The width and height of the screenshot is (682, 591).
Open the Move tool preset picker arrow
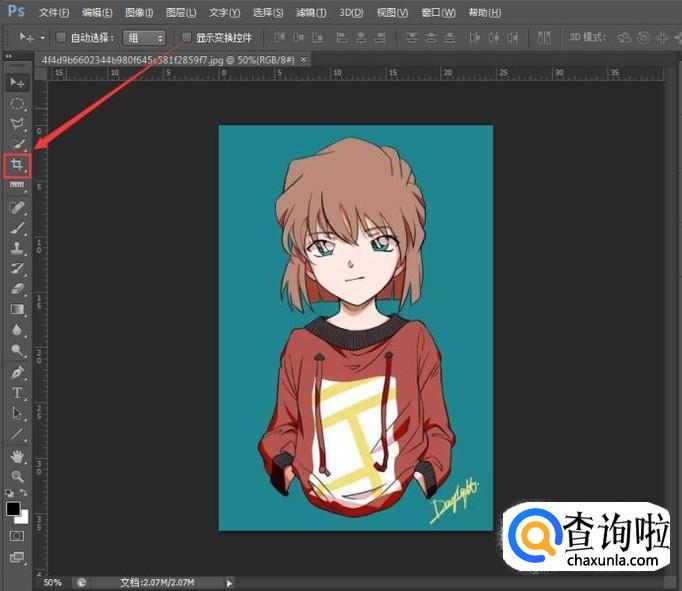coord(43,38)
